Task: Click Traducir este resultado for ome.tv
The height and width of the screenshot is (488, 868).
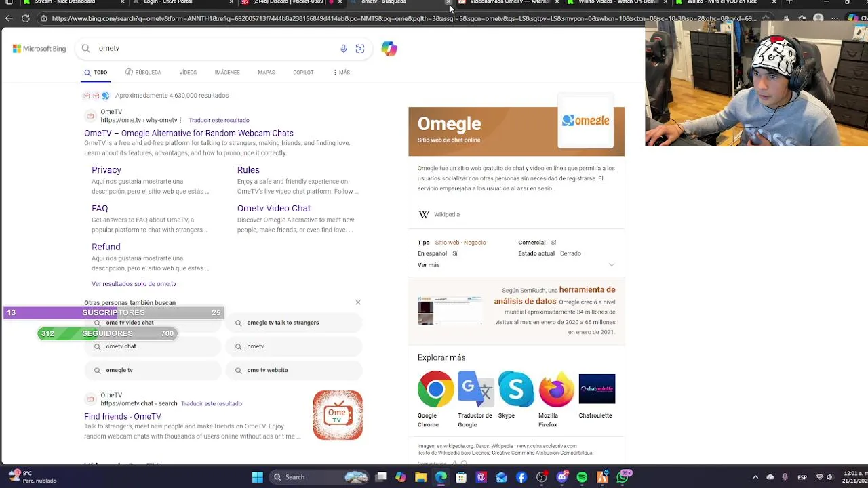Action: pos(219,120)
